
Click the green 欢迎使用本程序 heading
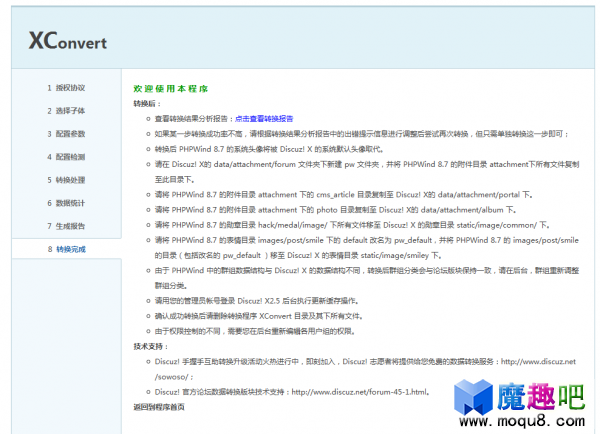pyautogui.click(x=171, y=88)
